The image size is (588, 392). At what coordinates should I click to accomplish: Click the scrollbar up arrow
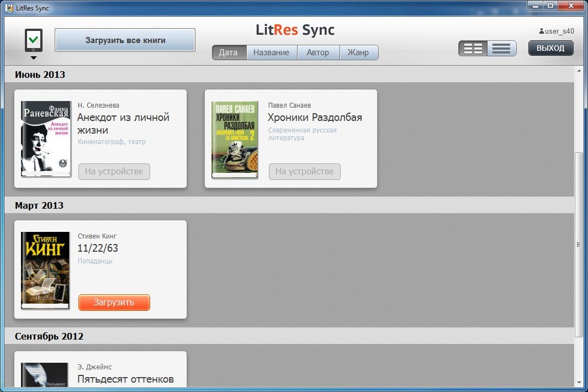579,71
